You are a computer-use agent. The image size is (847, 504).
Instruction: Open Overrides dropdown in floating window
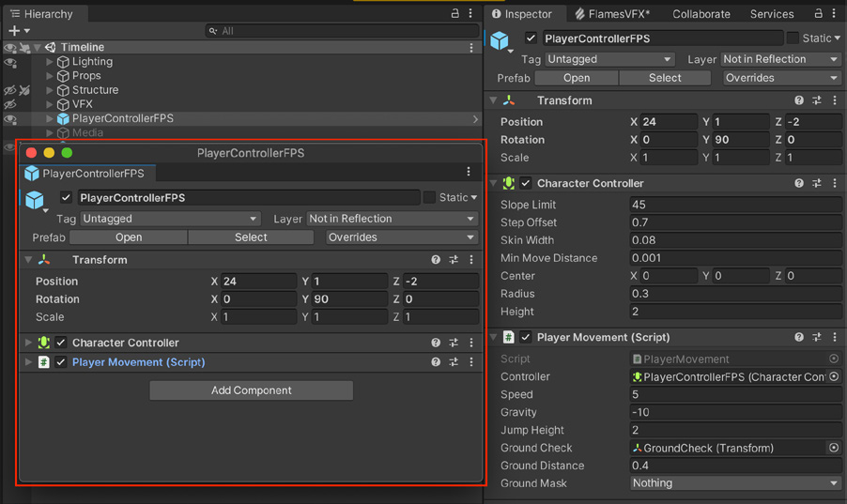click(x=401, y=237)
